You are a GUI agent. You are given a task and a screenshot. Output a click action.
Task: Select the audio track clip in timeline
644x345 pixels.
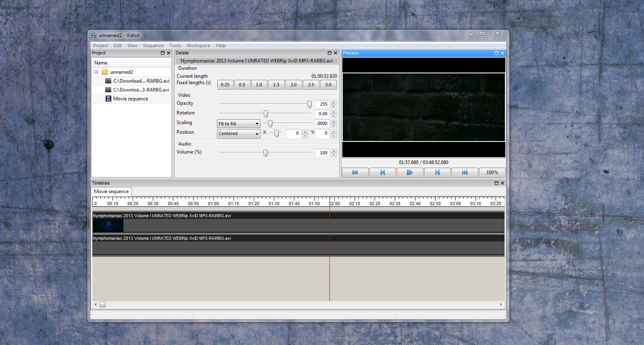[x=298, y=245]
